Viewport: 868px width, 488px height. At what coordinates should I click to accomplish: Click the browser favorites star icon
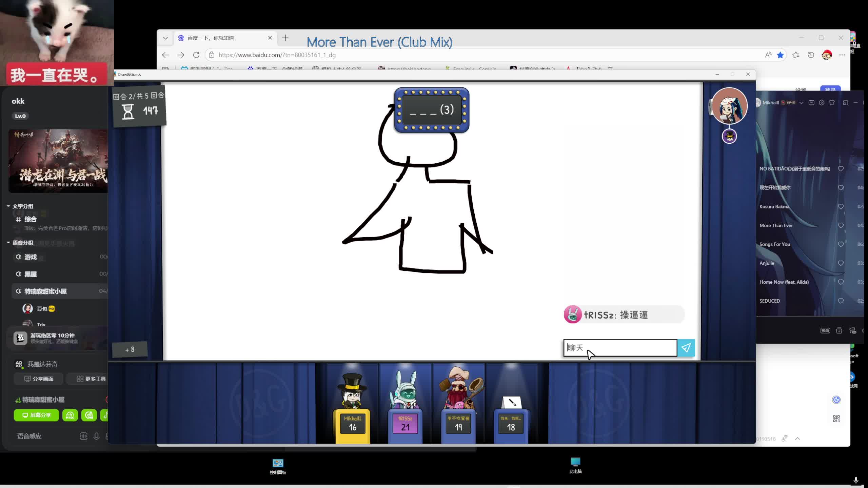[x=780, y=55]
